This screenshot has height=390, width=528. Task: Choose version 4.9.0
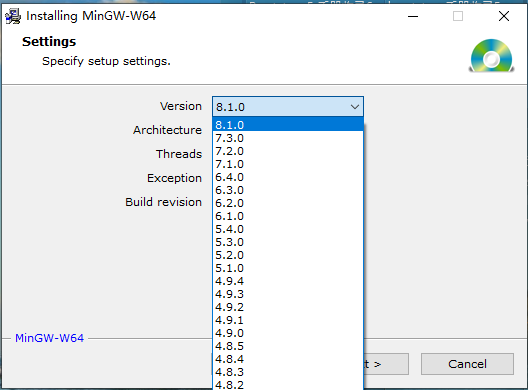coord(288,333)
